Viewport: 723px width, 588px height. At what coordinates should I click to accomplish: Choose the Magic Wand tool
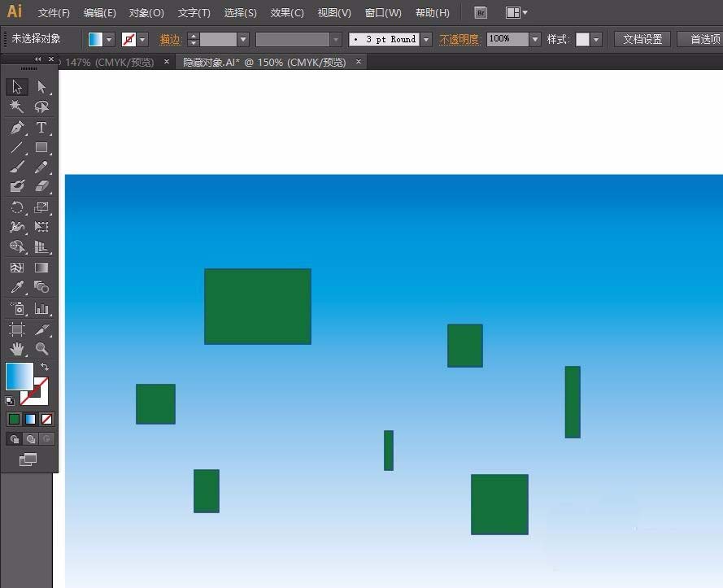[17, 107]
